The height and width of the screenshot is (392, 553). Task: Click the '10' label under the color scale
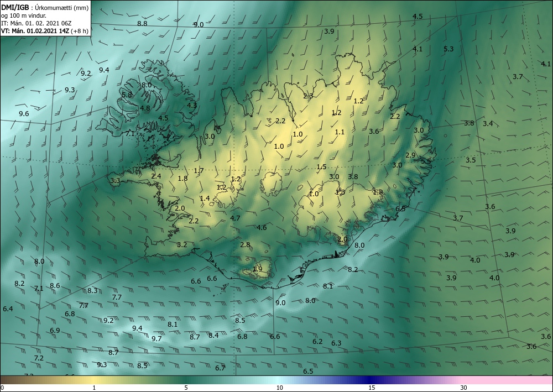tap(279, 388)
